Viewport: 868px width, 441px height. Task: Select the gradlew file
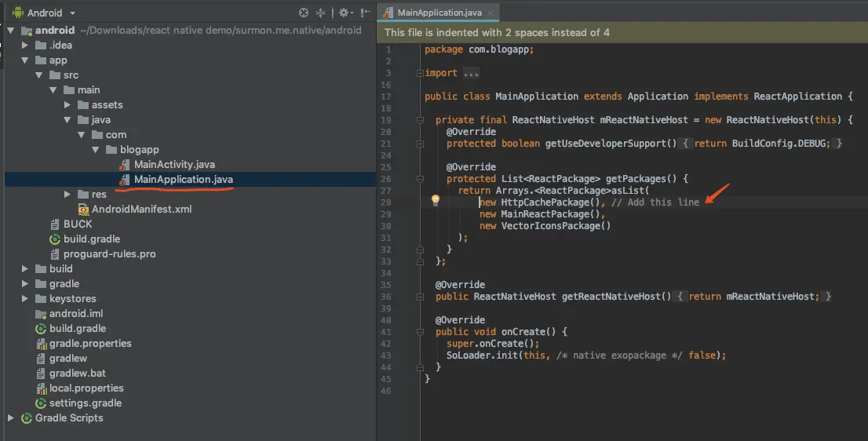68,359
